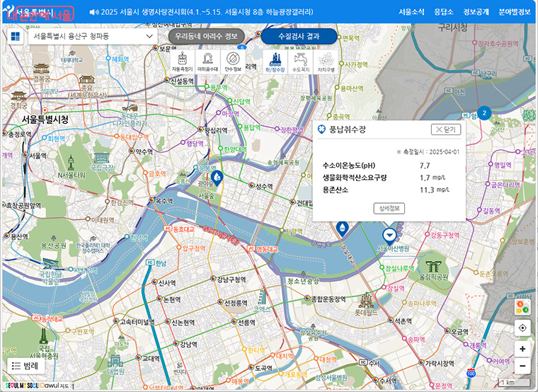Select the 아리수음수대 drinking fountain icon
Image resolution: width=538 pixels, height=392 pixels.
coord(207,62)
